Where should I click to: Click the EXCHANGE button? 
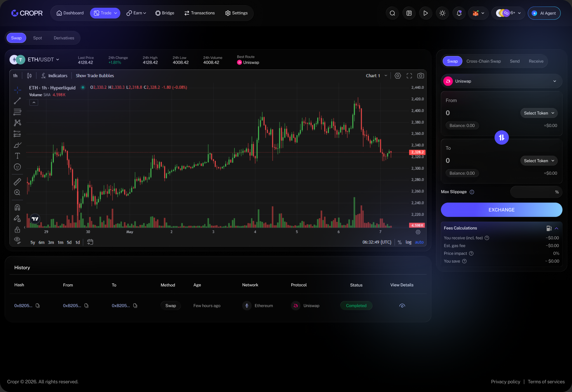501,210
